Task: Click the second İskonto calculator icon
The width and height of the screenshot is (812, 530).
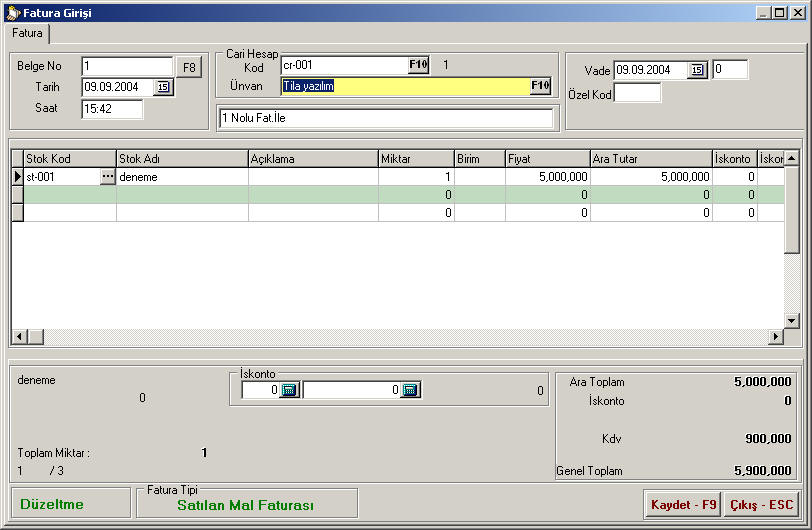Action: click(x=410, y=390)
